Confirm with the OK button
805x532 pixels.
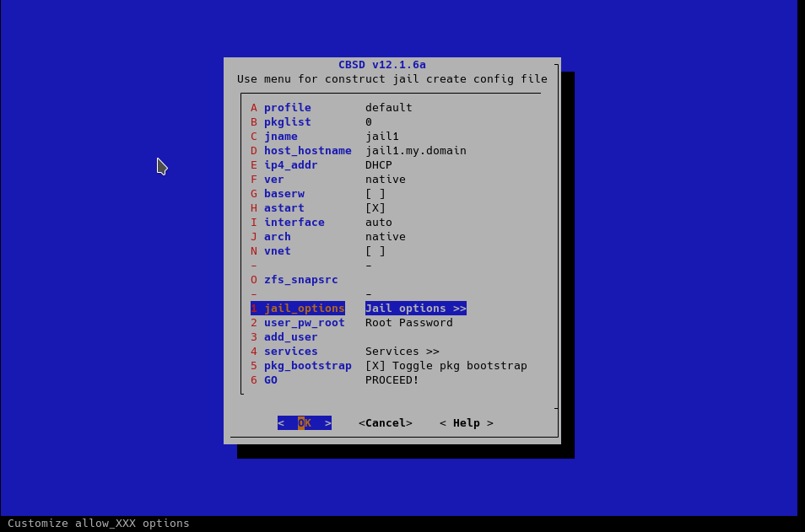305,423
